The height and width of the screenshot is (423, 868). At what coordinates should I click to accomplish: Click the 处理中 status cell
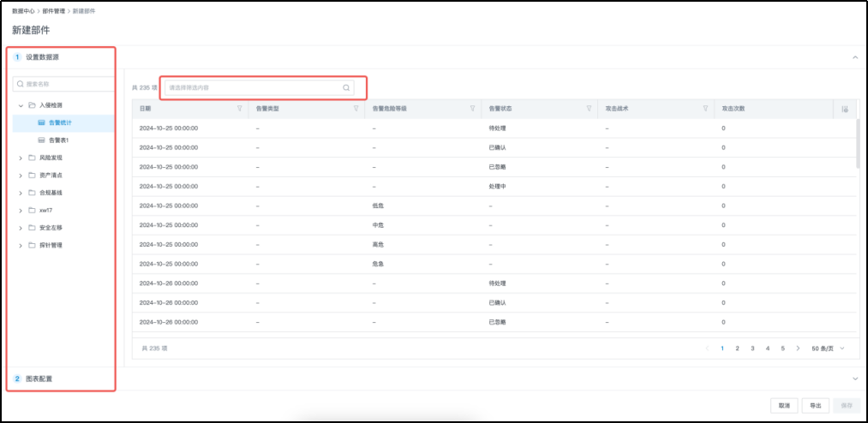(x=498, y=187)
